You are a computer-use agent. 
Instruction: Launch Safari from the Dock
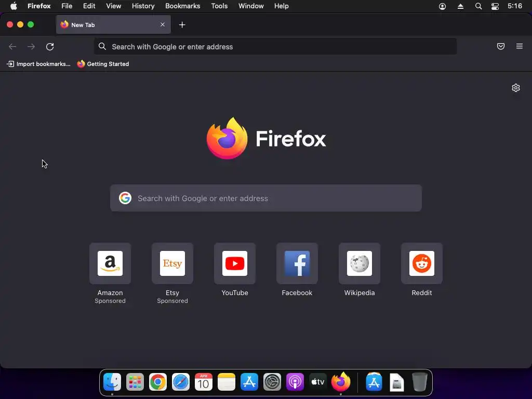tap(180, 382)
